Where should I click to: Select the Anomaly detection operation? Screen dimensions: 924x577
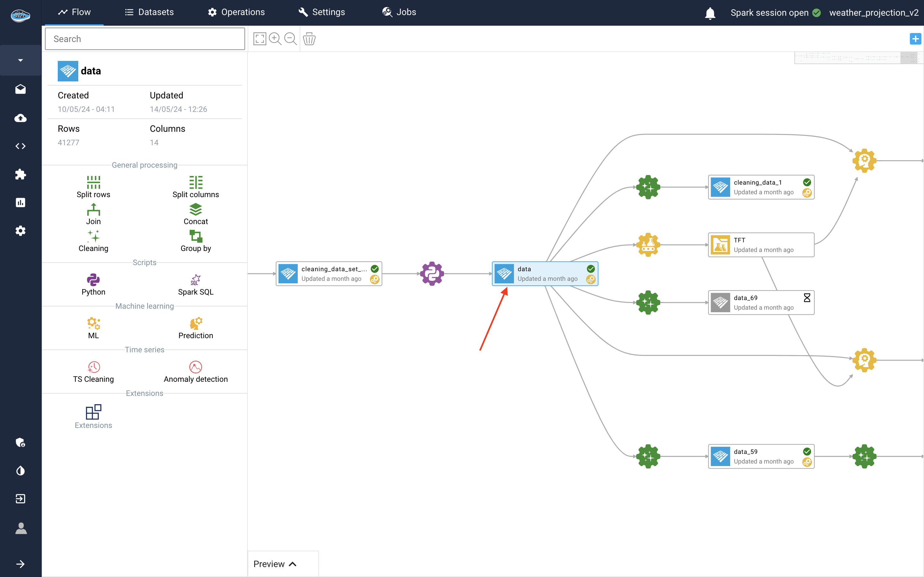pyautogui.click(x=195, y=371)
